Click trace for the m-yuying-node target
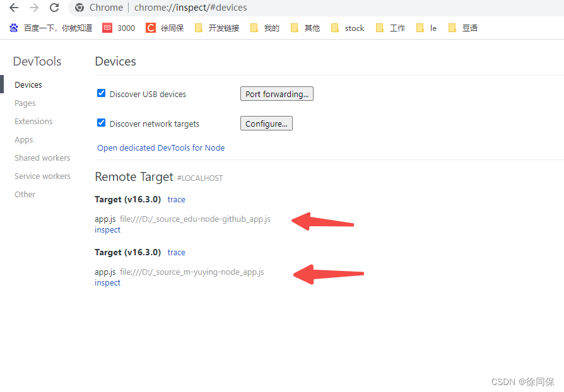Image resolution: width=564 pixels, height=392 pixels. coord(176,253)
